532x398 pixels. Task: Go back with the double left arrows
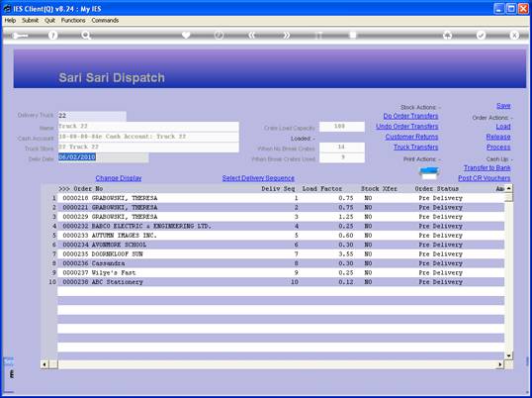point(252,36)
